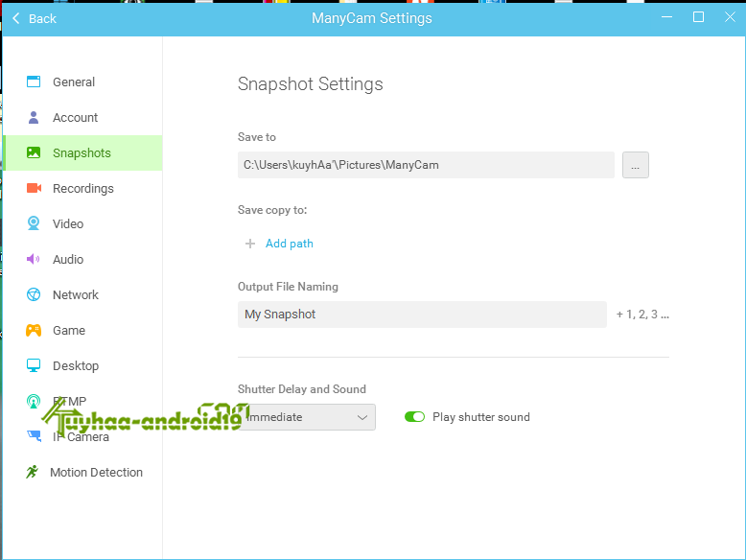Click the Snapshots picture icon
Screen dimensions: 746x560
tap(34, 152)
